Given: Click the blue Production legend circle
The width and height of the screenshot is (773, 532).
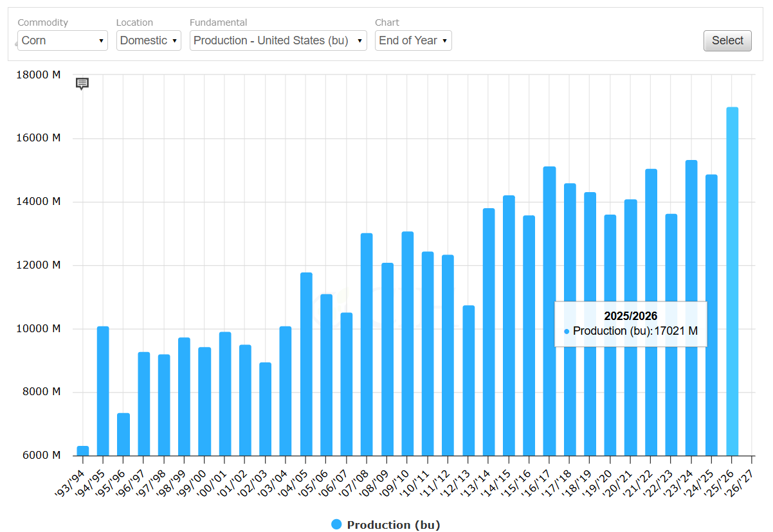Looking at the screenshot, I should (x=336, y=524).
